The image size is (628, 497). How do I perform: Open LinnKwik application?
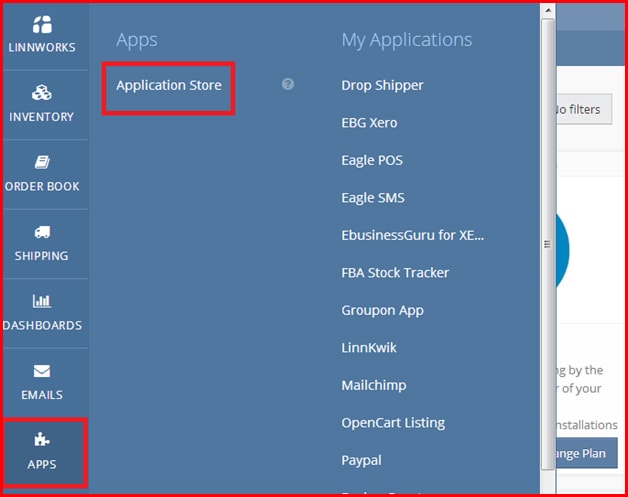368,348
